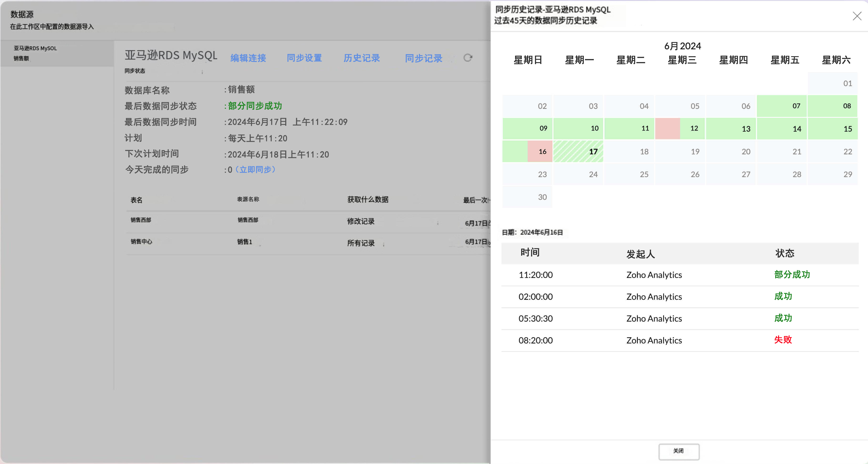Viewport: 868px width, 464px height.
Task: Close the sync history panel with X
Action: click(x=857, y=16)
